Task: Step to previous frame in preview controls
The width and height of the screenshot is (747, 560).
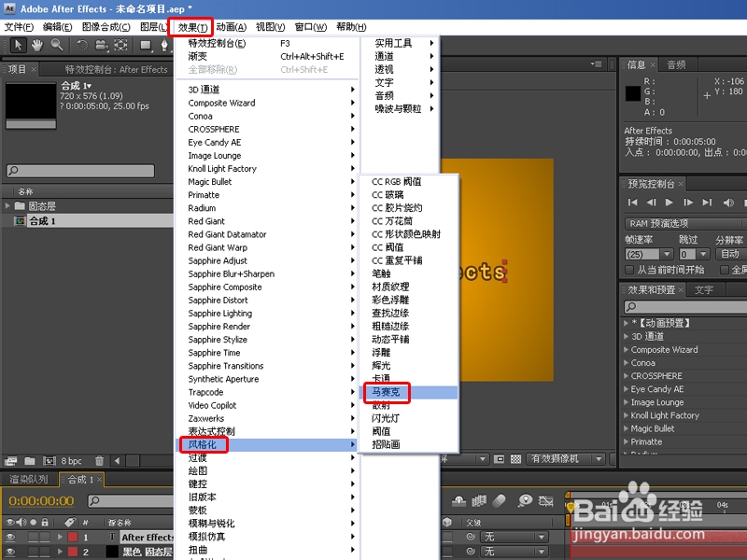Action: coord(651,203)
